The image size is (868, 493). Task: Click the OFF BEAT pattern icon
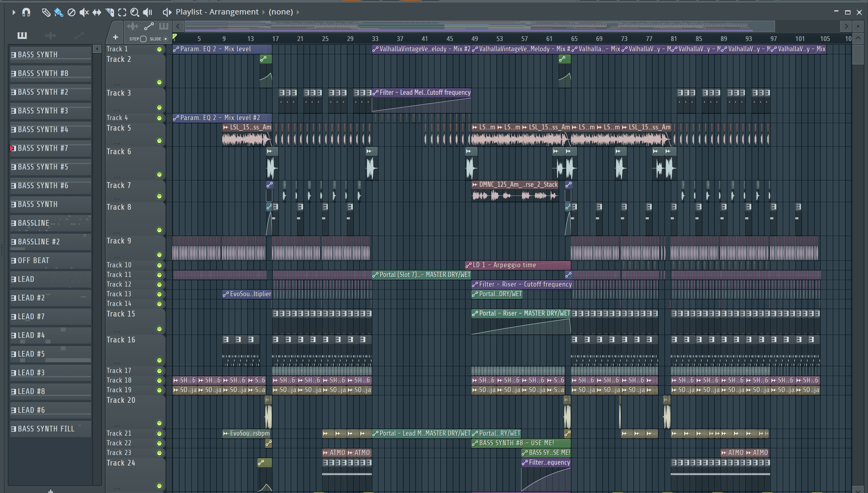[14, 260]
